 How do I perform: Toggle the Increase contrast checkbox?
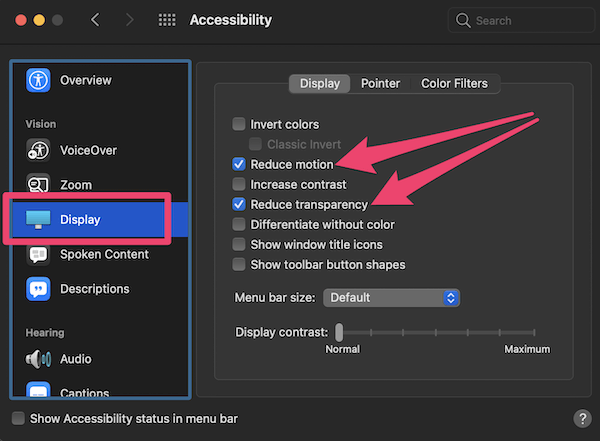point(239,184)
